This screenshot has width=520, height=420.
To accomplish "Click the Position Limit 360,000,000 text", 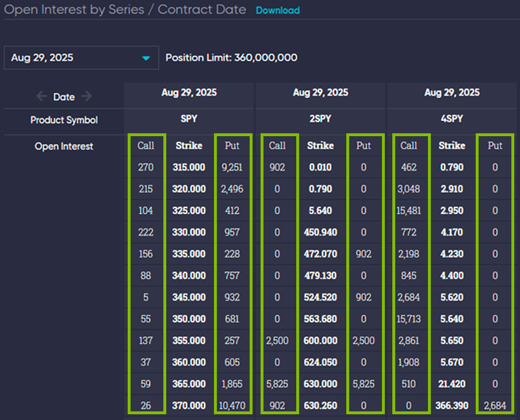I will 231,58.
